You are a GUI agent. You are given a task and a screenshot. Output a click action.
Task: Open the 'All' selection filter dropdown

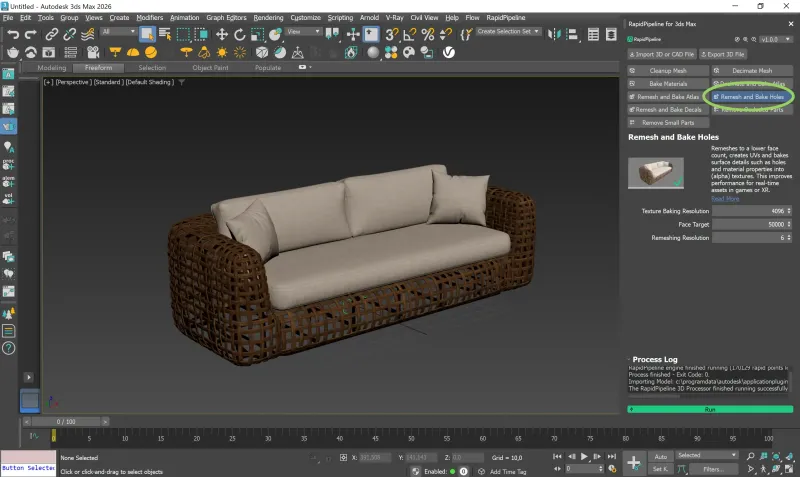118,32
